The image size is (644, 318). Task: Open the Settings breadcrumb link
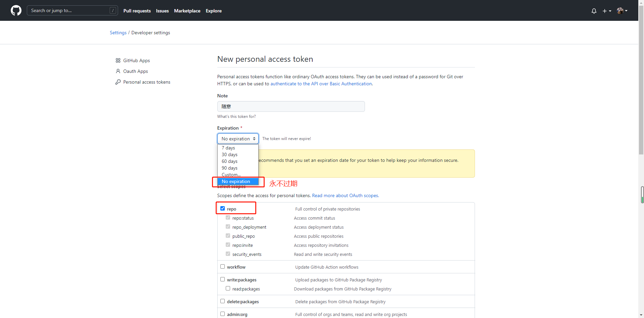pyautogui.click(x=118, y=33)
